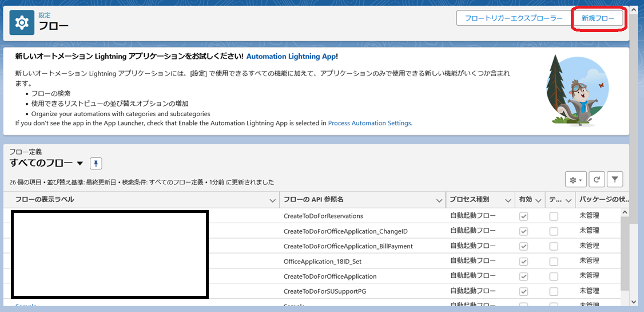Click the 設定 breadcrumb label
This screenshot has height=312, width=644.
tap(45, 15)
